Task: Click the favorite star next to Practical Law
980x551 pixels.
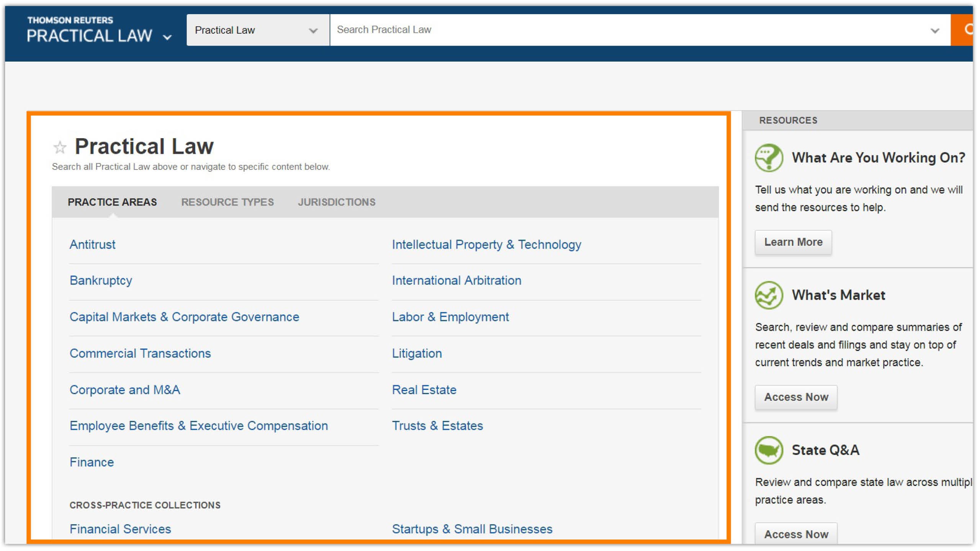Action: [x=60, y=147]
